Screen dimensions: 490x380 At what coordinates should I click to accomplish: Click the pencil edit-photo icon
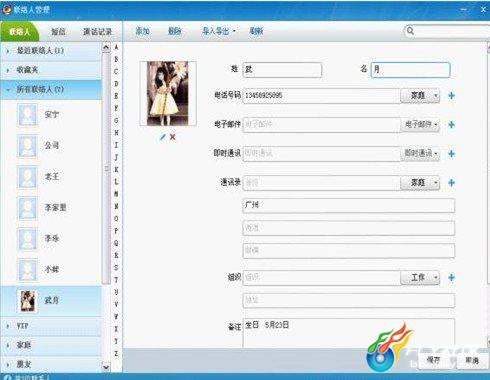pyautogui.click(x=162, y=137)
